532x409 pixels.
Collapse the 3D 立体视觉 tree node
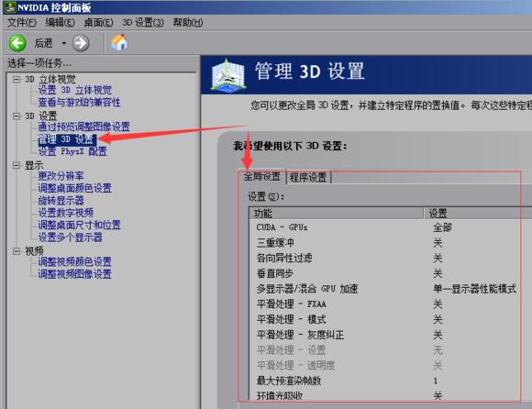[16, 80]
